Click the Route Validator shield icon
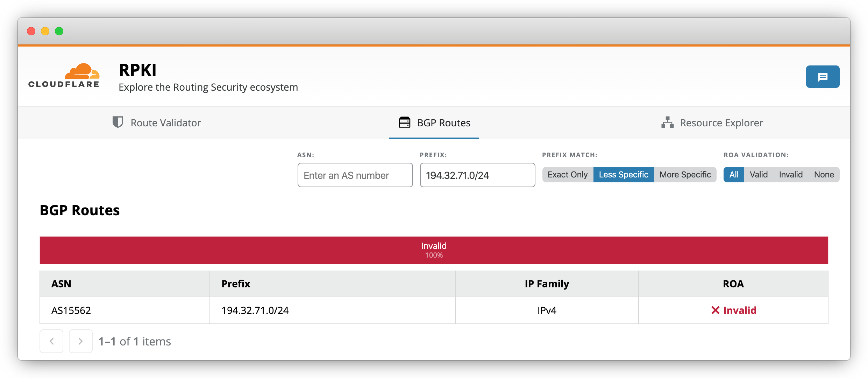Screen dimensions: 868x378 point(118,122)
